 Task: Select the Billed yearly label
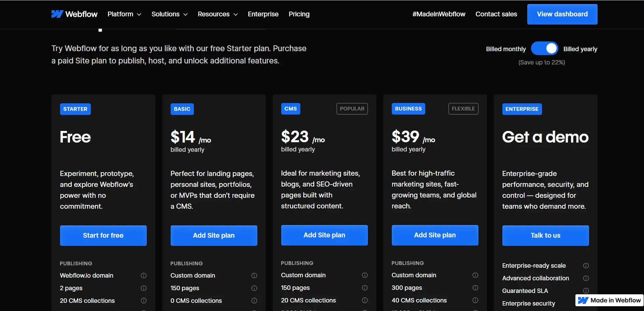[x=580, y=49]
